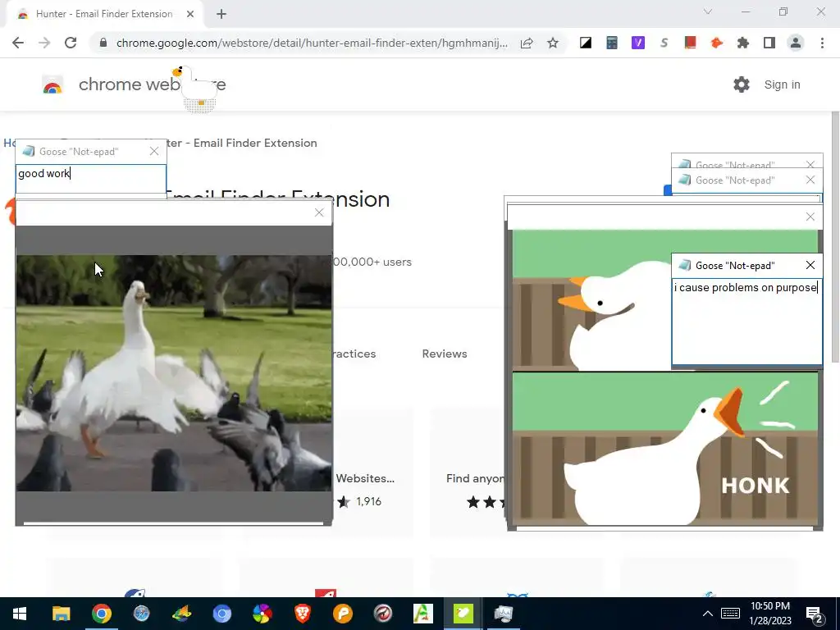Click the goose and pigeons photo

pyautogui.click(x=174, y=373)
